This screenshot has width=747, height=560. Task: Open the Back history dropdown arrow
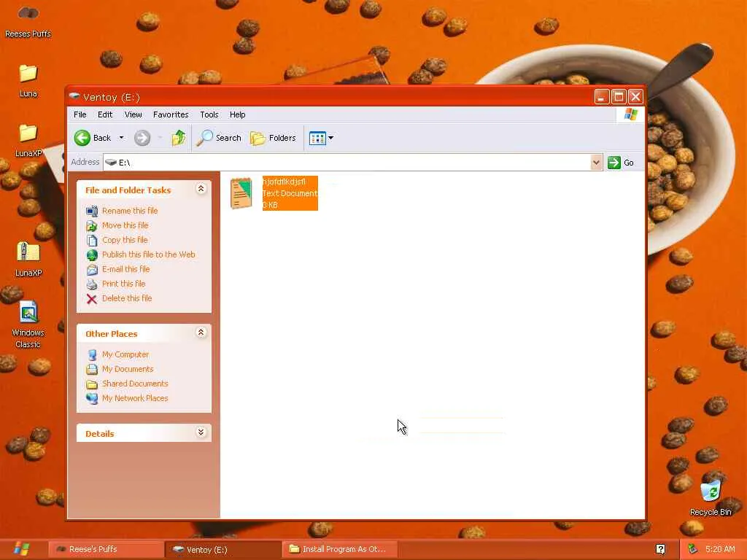tap(122, 138)
